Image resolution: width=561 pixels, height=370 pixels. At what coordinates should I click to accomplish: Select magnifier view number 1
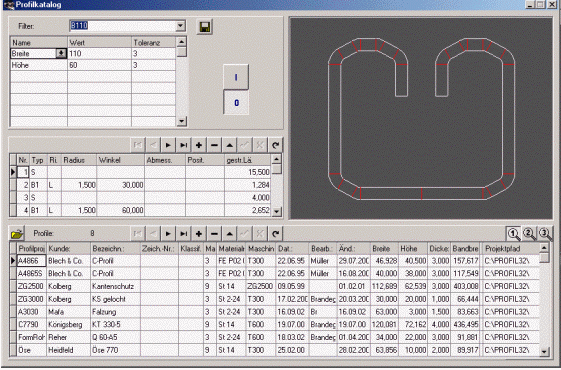[x=513, y=234]
